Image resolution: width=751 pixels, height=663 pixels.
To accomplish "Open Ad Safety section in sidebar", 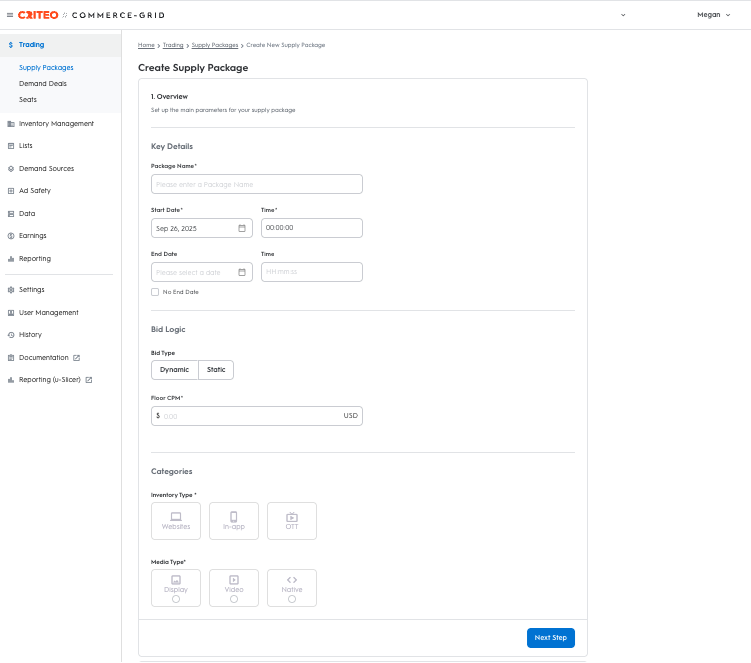I will point(35,191).
